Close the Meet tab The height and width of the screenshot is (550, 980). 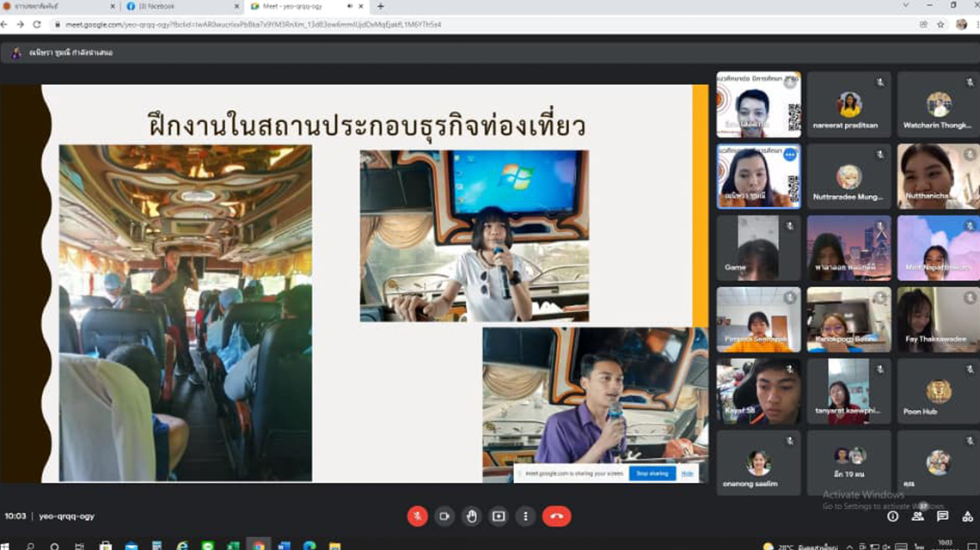click(361, 6)
